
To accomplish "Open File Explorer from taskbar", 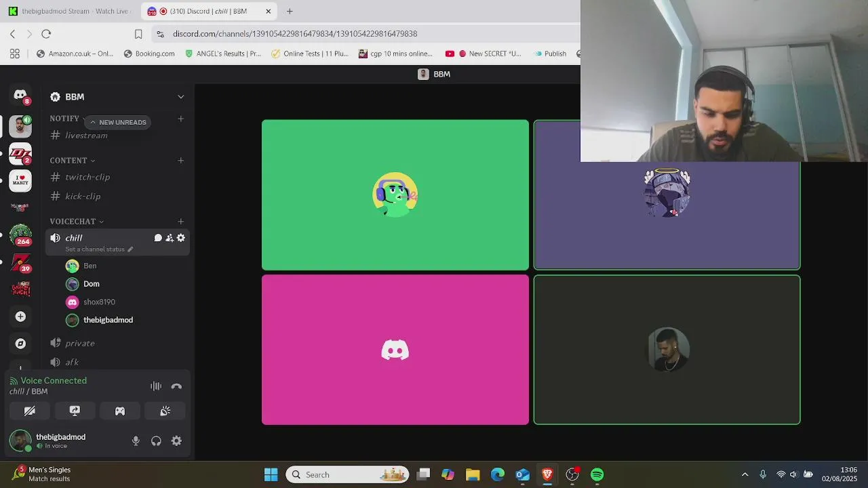I will click(473, 474).
